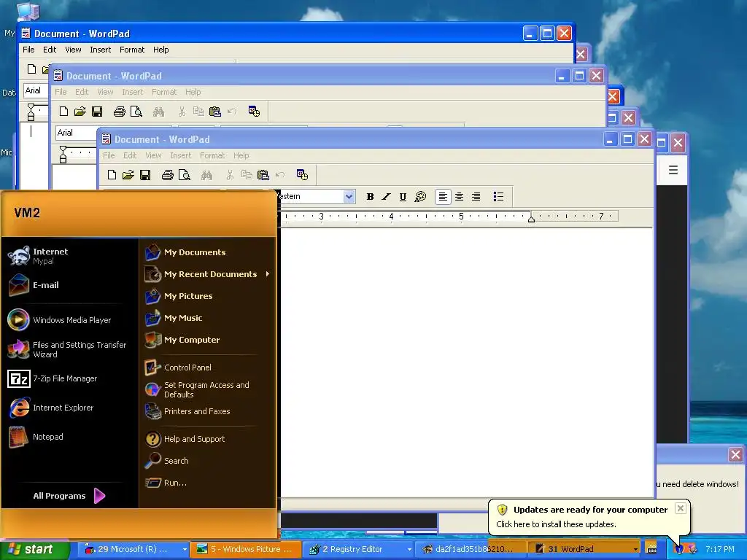The image size is (747, 560).
Task: Click font Color palette icon in format bar
Action: point(420,197)
